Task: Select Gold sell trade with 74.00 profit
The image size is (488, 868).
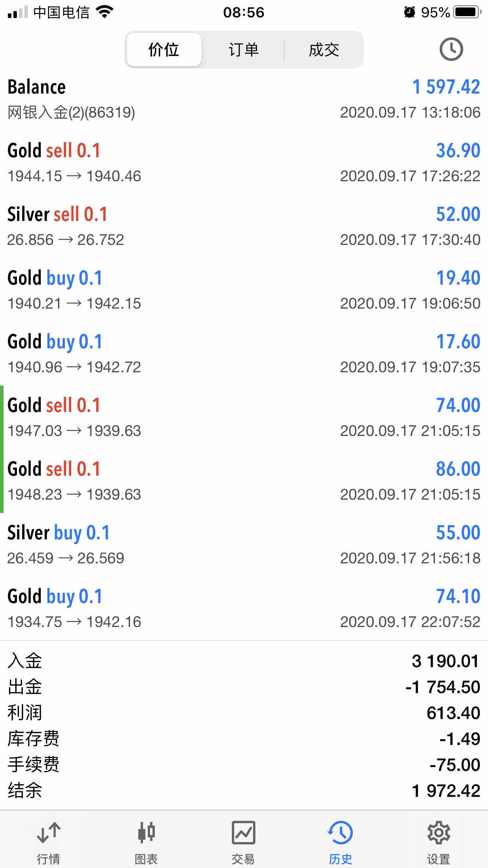Action: (x=244, y=417)
